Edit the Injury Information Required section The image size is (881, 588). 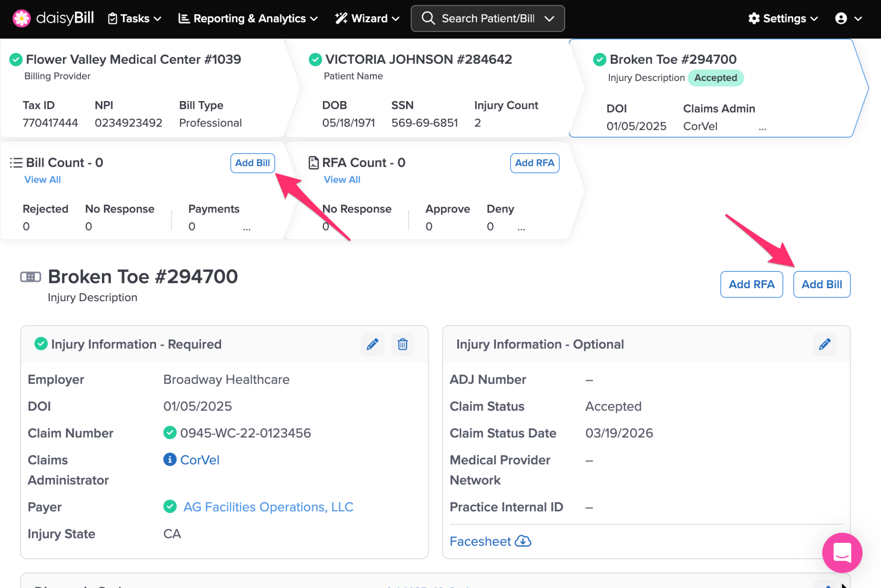(372, 344)
